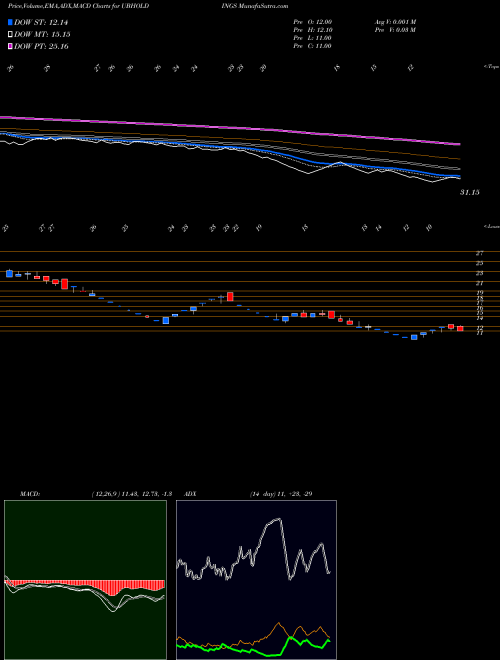Click the price axis label 19
Viewport: 500px width, 660px height.
point(479,293)
